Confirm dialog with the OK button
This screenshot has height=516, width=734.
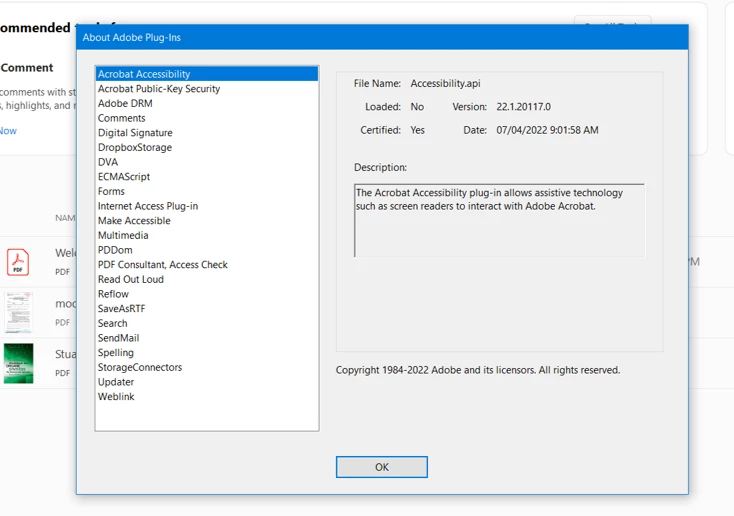(382, 467)
